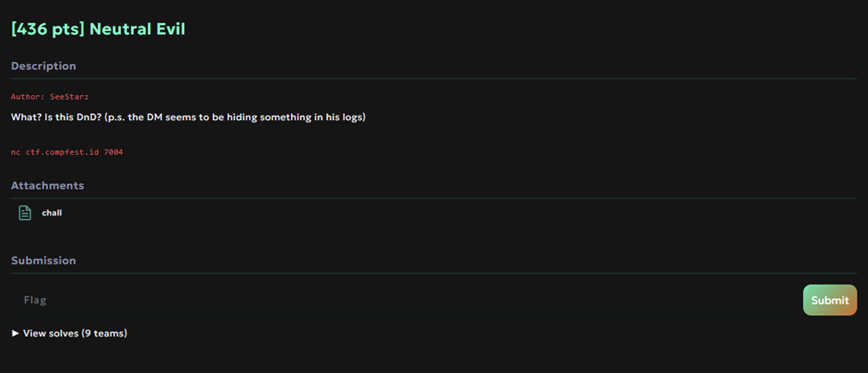Click the ctf.compfest.id hostname text
Viewport: 868px width, 373px height.
click(62, 151)
